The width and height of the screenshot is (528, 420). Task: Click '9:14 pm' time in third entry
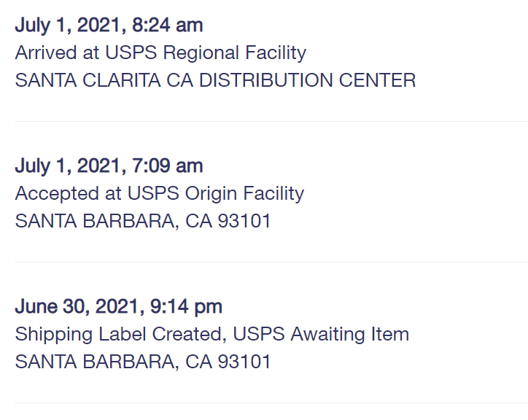coord(186,307)
